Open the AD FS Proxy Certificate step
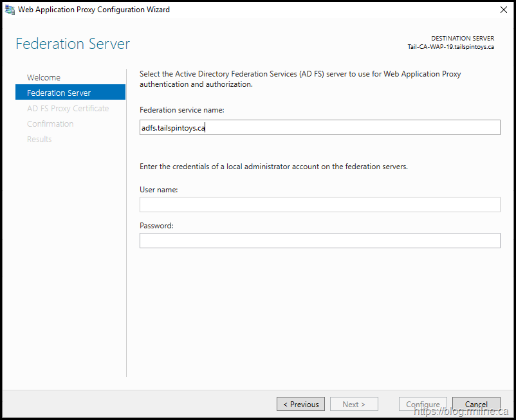 click(x=68, y=109)
